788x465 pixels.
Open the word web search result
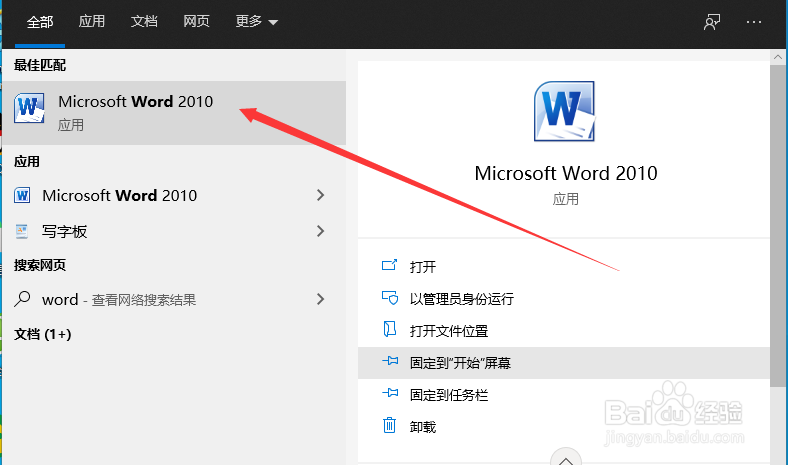[174, 300]
